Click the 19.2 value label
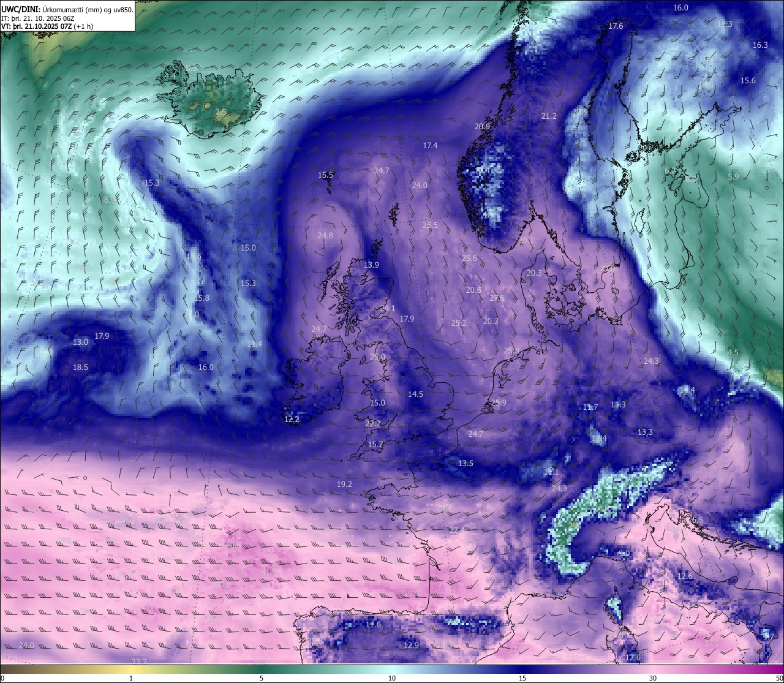Viewport: 784px width, 683px height. pos(344,484)
